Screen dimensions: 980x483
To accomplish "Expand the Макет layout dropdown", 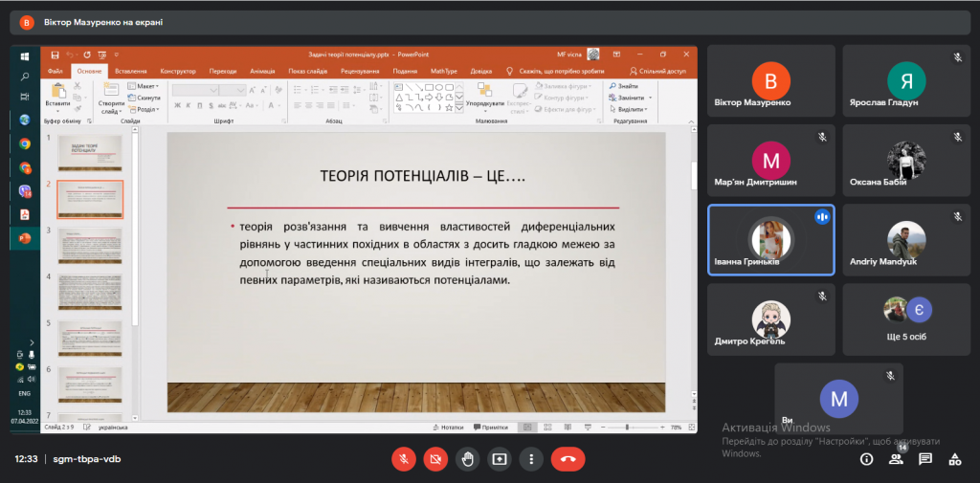I will pyautogui.click(x=144, y=86).
